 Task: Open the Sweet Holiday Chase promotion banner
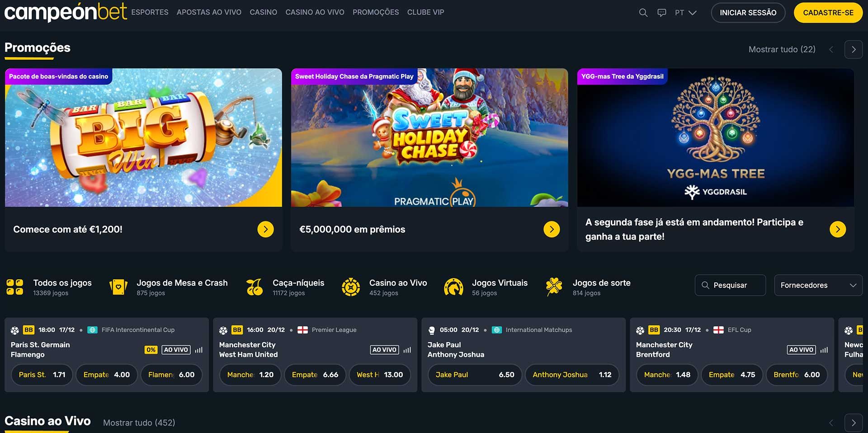coord(429,137)
